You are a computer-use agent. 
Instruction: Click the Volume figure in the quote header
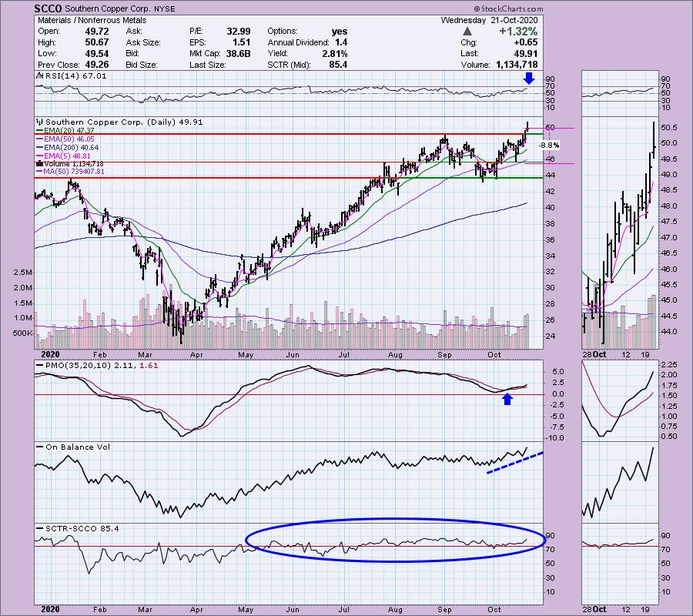517,65
